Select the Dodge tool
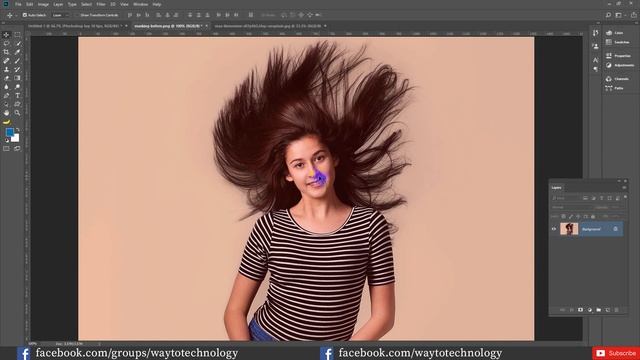 coord(17,87)
